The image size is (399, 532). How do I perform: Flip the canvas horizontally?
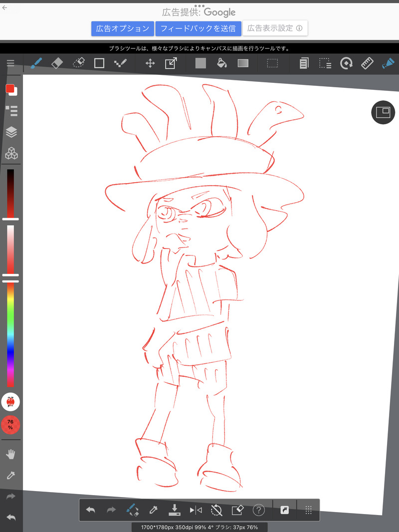pos(196,510)
